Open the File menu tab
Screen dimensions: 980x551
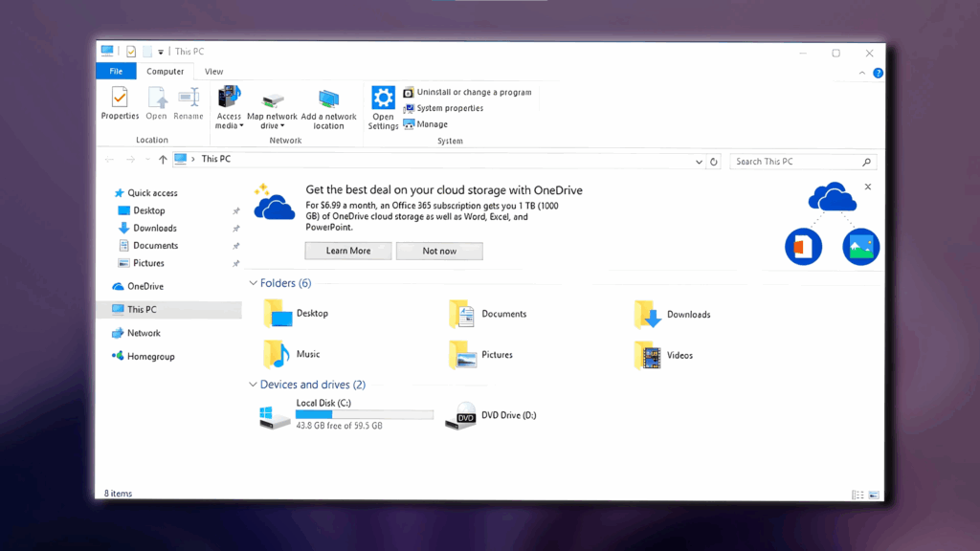pyautogui.click(x=116, y=72)
